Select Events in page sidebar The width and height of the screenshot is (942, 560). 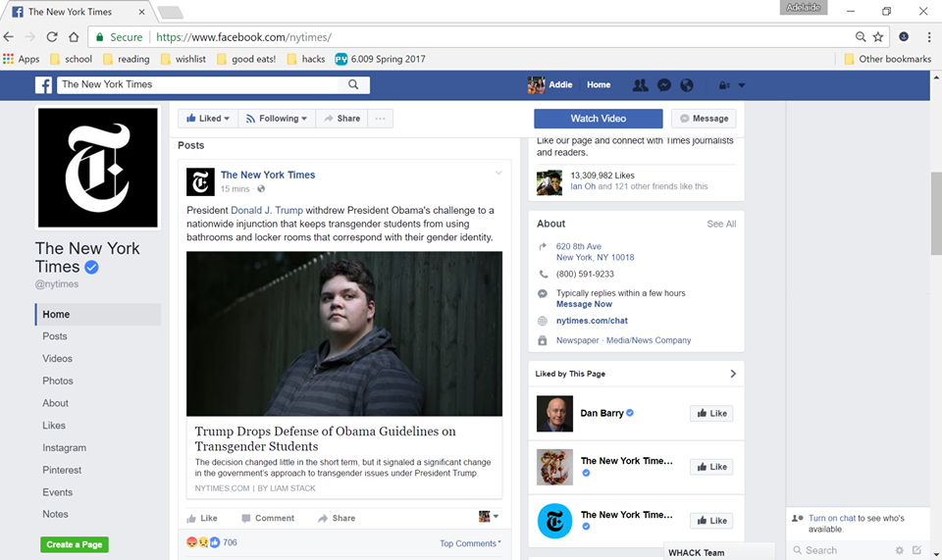(x=57, y=492)
